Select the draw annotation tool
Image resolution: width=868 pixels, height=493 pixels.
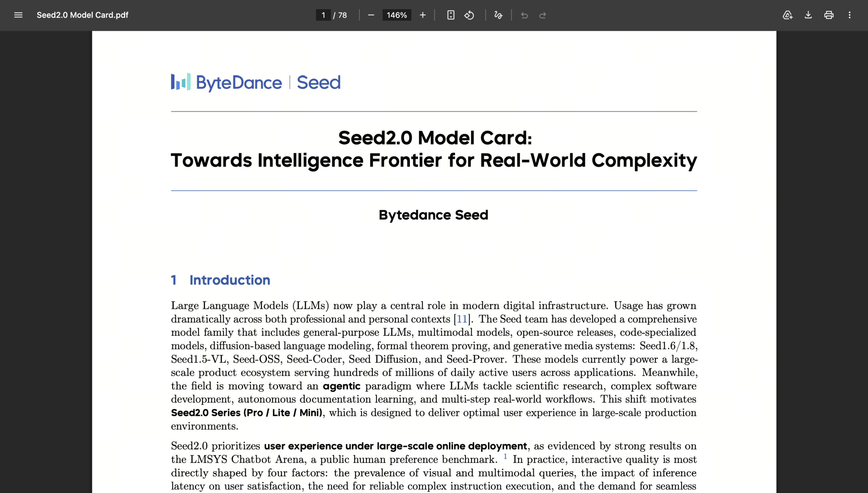[498, 15]
